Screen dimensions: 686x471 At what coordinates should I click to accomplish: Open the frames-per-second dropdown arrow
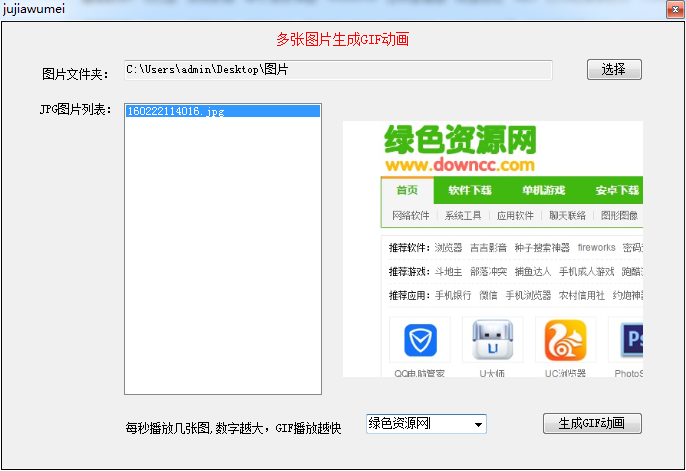tap(478, 424)
